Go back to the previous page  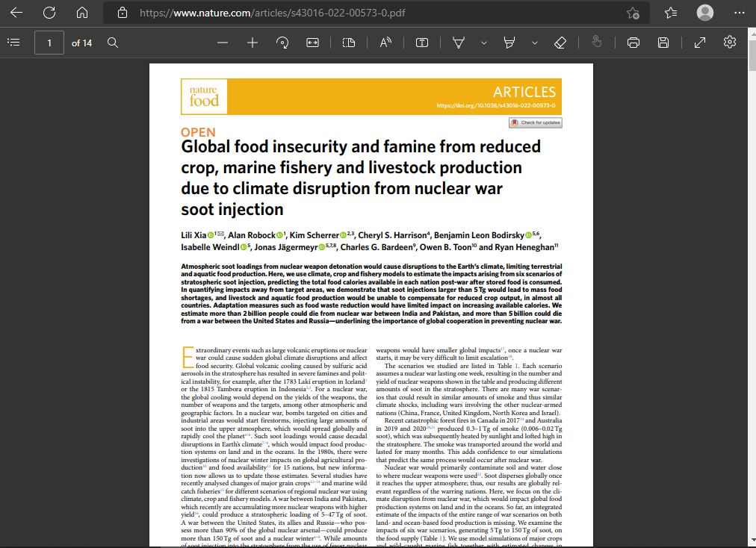tap(16, 13)
